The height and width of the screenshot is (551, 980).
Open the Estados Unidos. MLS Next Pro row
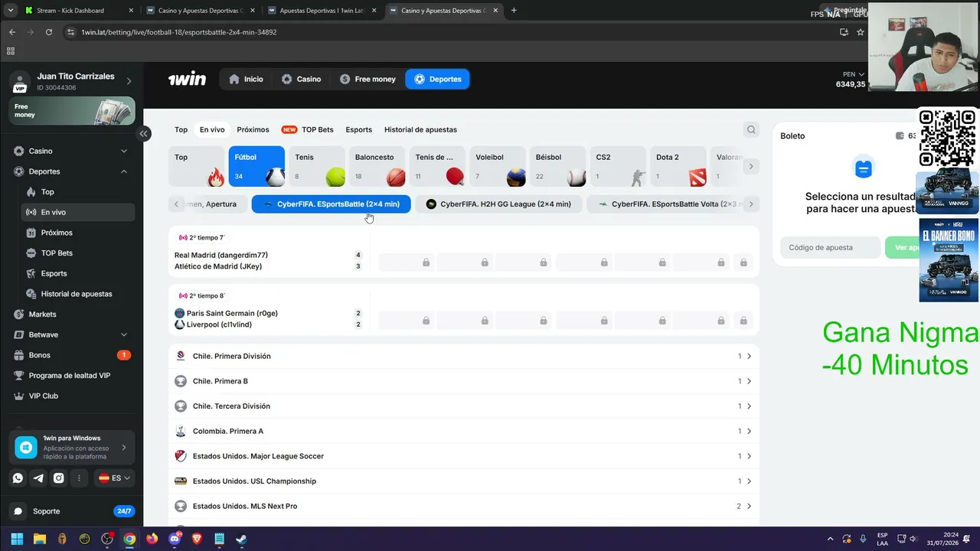pyautogui.click(x=463, y=506)
